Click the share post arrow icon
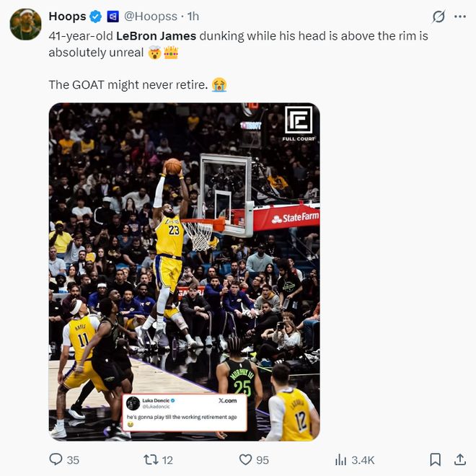476x476 pixels. [459, 459]
